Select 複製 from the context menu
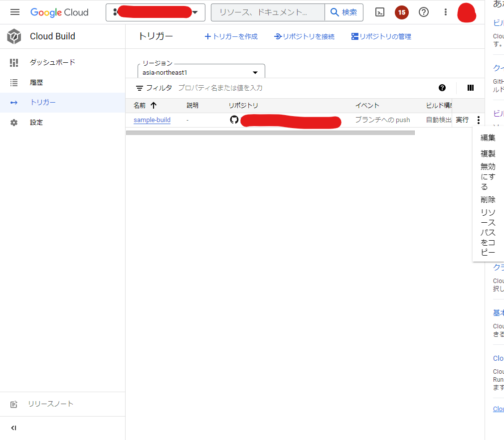The image size is (504, 440). [488, 153]
